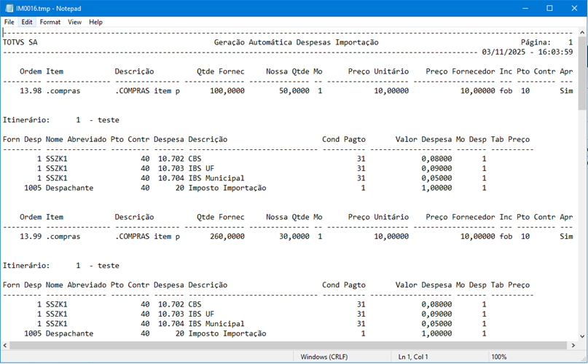Click the horizontal scrollbar left arrow
This screenshot has width=588, height=364.
point(5,345)
